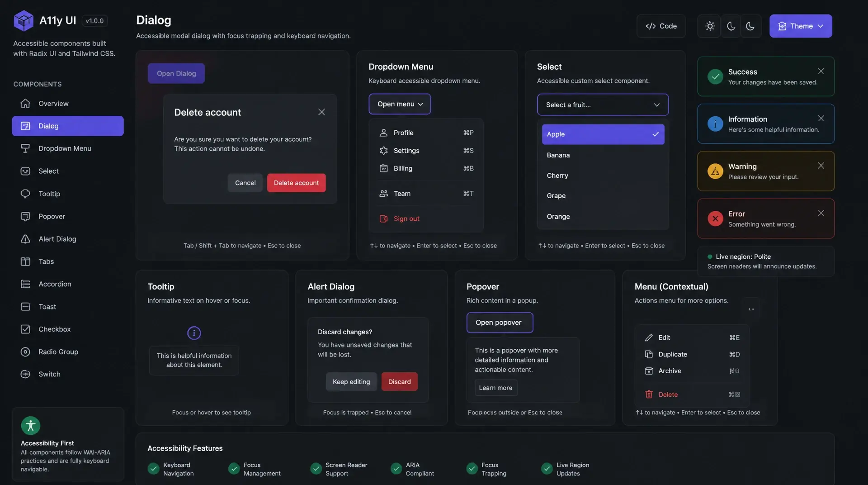868x485 pixels.
Task: Select Archive in the contextual menu
Action: [x=692, y=371]
